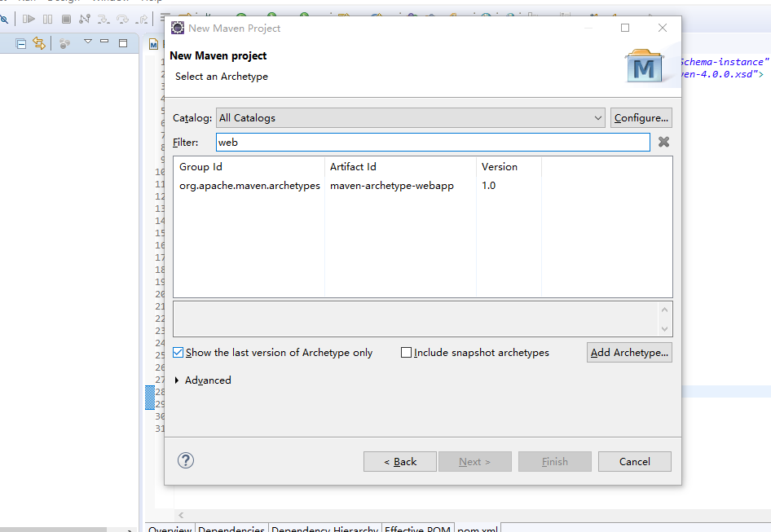Click editor horizontal scroll left arrow

click(181, 515)
